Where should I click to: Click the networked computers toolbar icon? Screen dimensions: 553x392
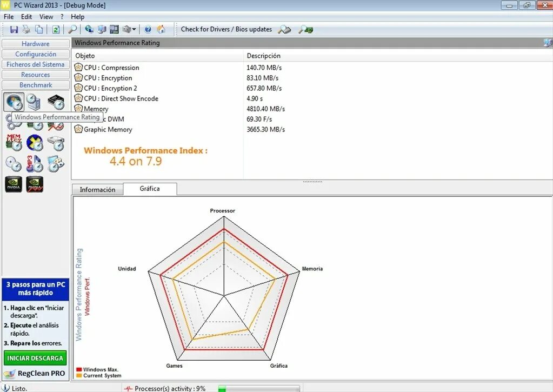pos(102,29)
